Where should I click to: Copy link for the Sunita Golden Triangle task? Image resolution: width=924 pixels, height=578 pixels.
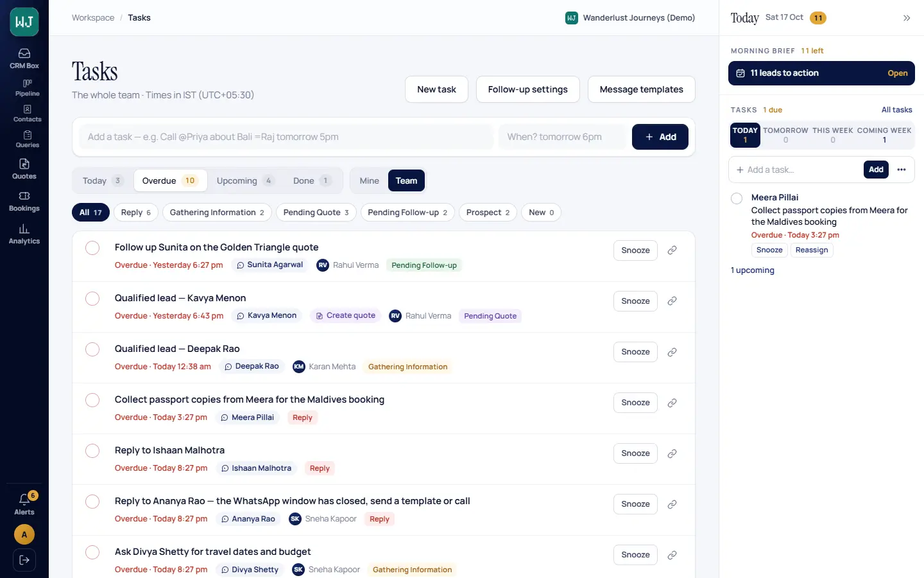point(672,250)
